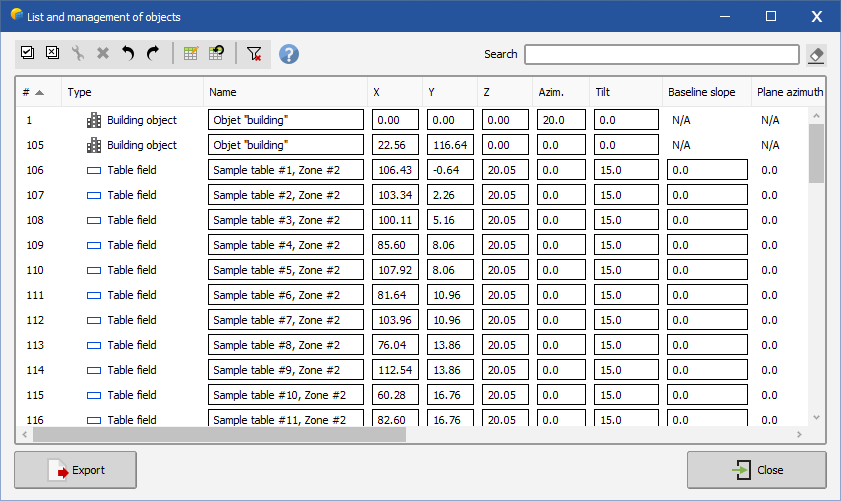Click the vertical scrollbar down arrow

tap(816, 418)
